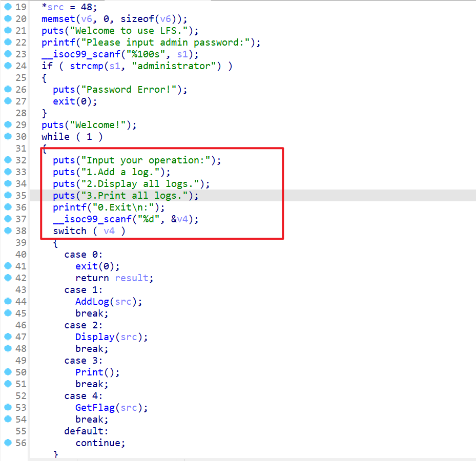Click the "case 4:" label
This screenshot has height=461, width=476.
84,396
